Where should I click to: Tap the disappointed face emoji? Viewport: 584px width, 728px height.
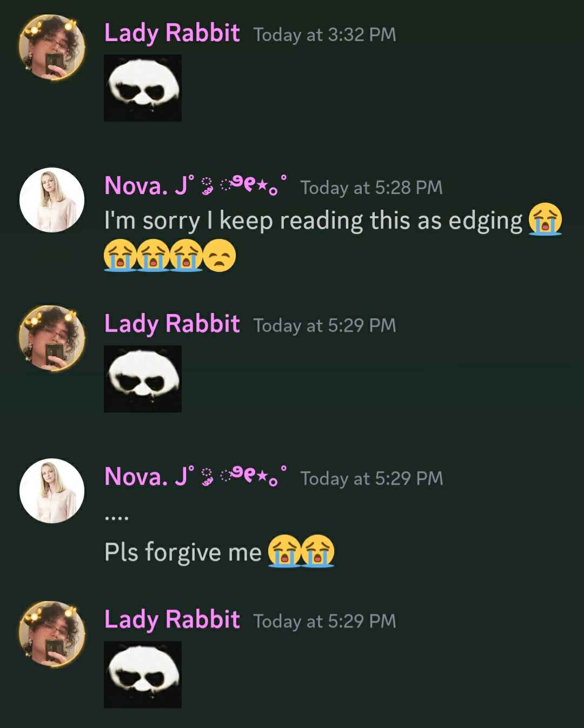click(220, 255)
